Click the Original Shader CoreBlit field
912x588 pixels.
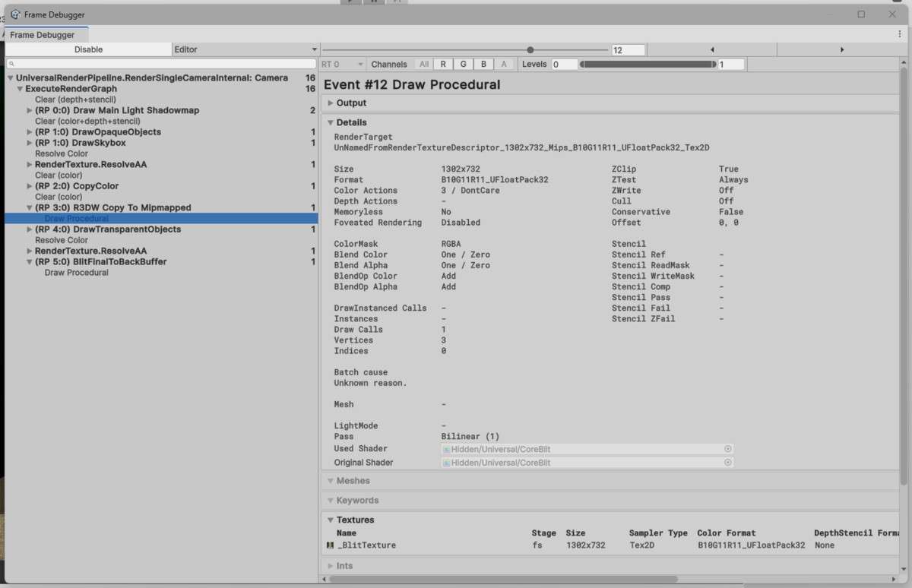point(587,463)
